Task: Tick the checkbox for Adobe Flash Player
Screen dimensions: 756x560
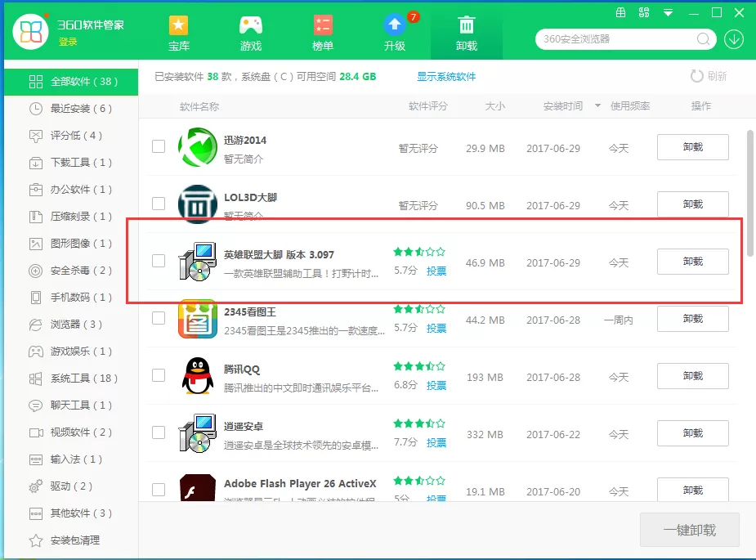Action: [159, 490]
